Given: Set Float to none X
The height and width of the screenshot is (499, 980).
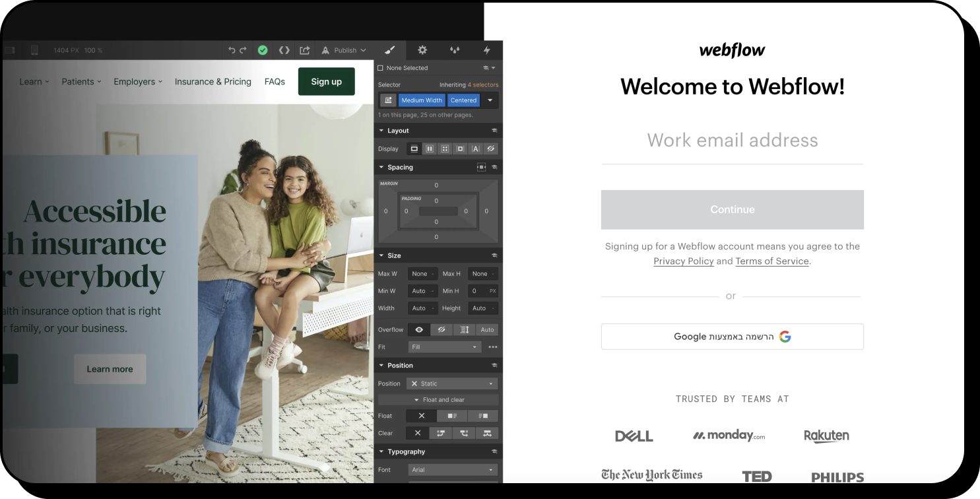Looking at the screenshot, I should (x=422, y=416).
